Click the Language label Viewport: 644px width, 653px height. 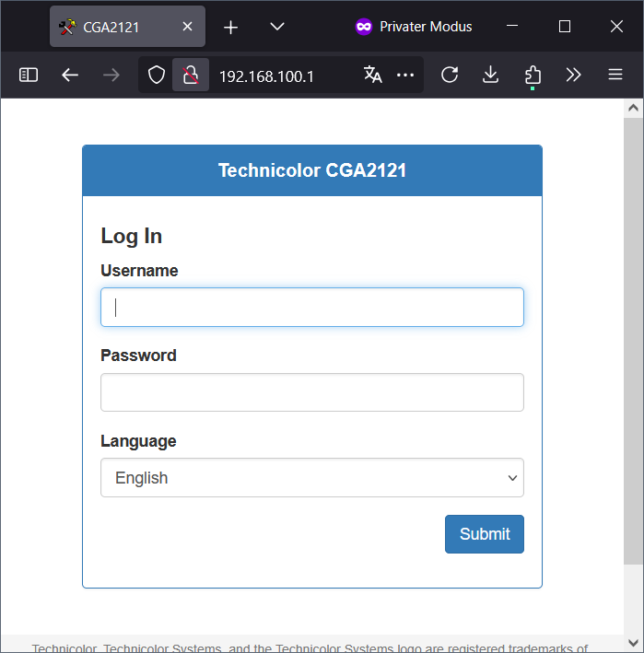[x=139, y=441]
